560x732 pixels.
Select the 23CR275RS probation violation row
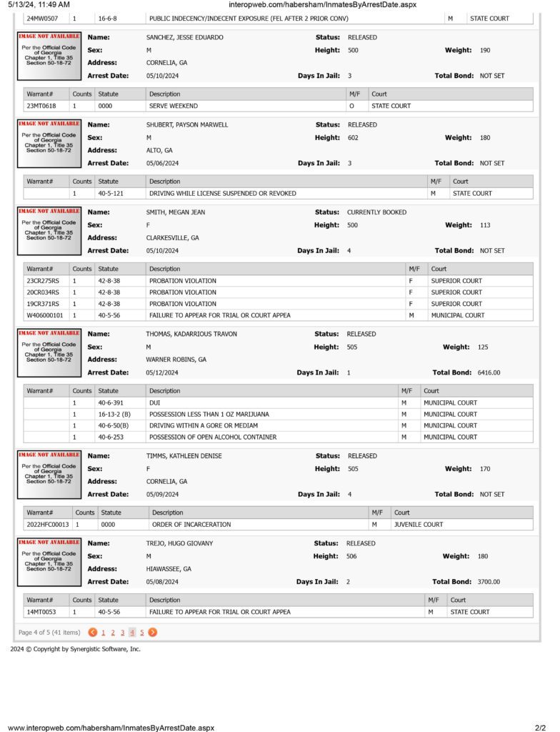click(x=278, y=281)
